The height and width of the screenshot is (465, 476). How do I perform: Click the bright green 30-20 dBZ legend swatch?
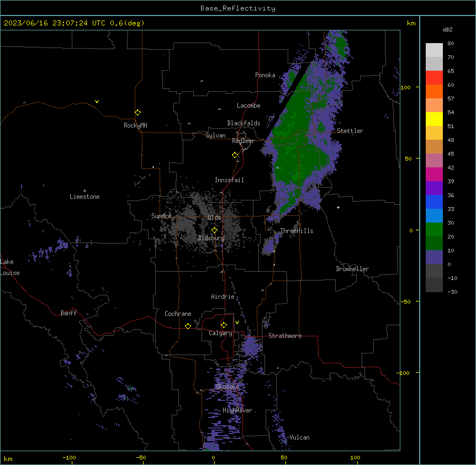click(x=434, y=230)
